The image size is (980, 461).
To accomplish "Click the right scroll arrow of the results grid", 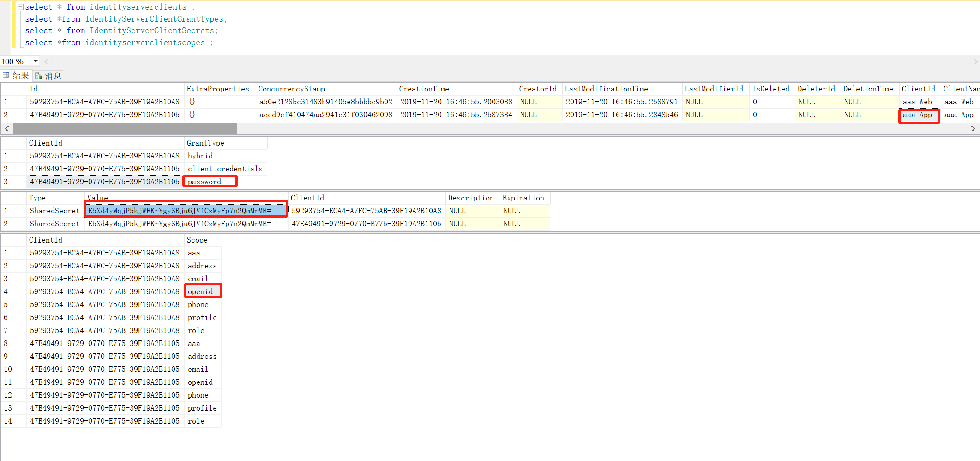I will point(974,128).
